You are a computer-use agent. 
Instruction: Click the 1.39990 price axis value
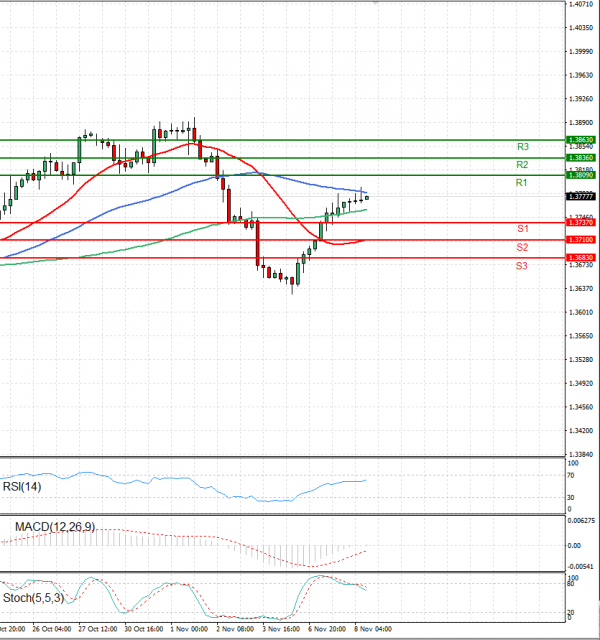coord(581,51)
